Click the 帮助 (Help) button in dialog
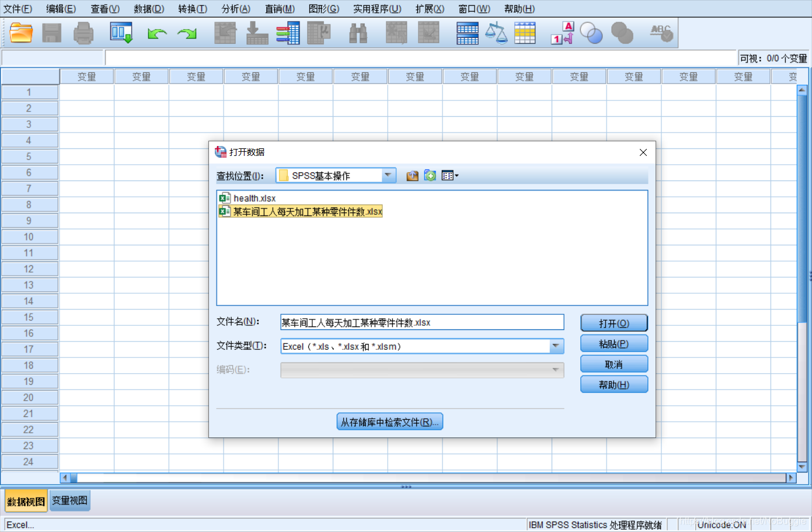The height and width of the screenshot is (532, 812). tap(614, 385)
